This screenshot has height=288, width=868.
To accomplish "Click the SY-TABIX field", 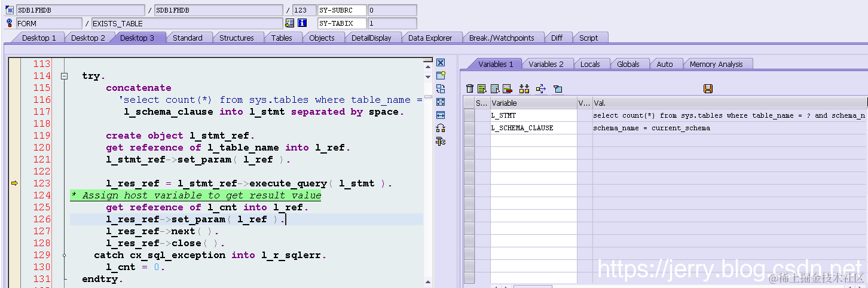I will pyautogui.click(x=342, y=23).
